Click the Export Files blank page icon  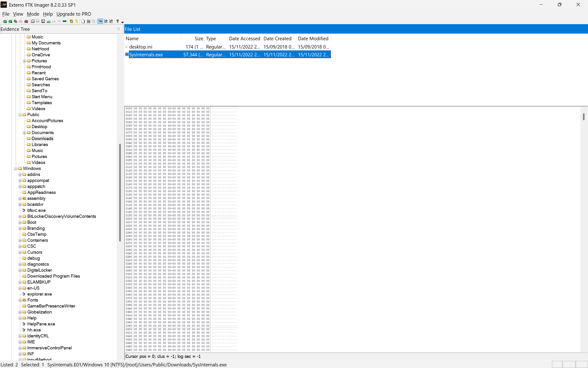pyautogui.click(x=83, y=21)
